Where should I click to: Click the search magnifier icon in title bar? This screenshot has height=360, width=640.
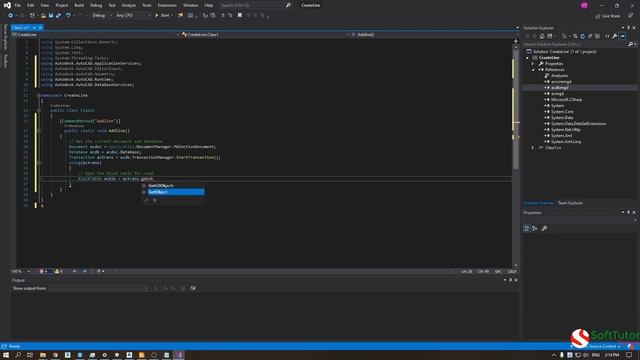click(288, 5)
